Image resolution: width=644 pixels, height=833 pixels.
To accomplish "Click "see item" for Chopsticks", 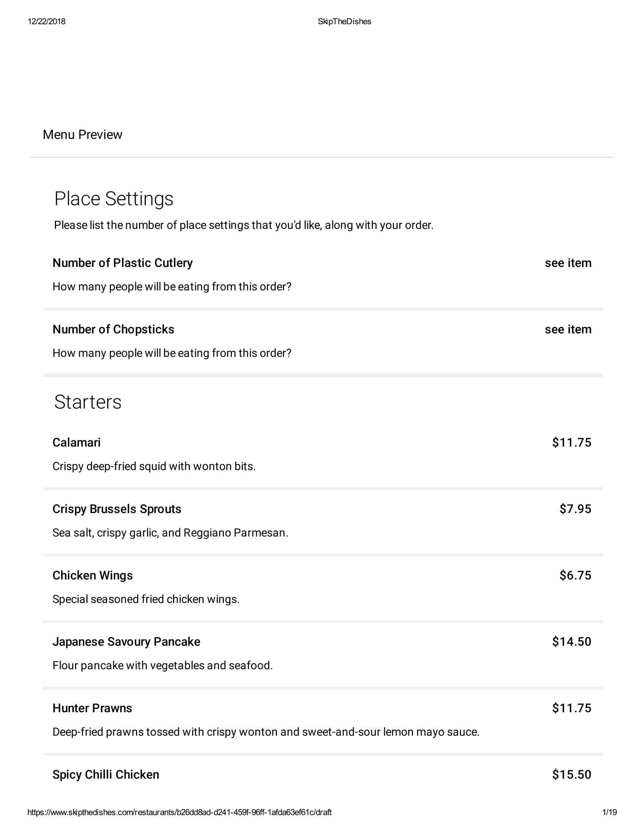I will 568,329.
